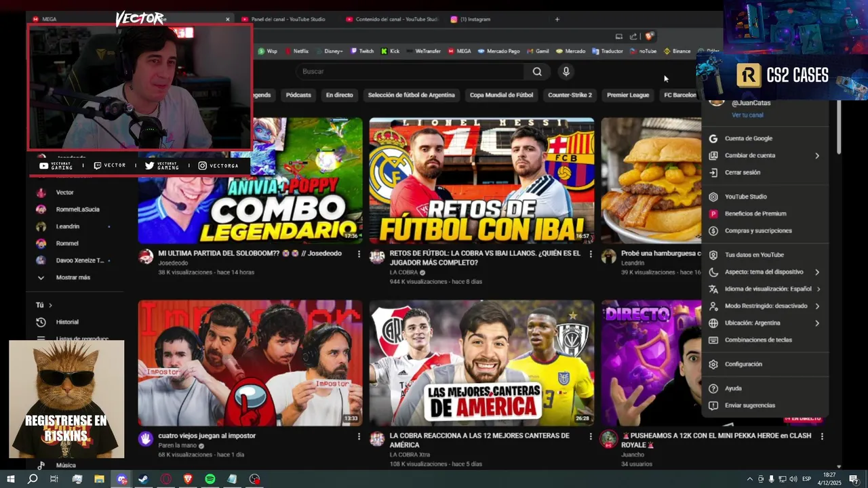Open Windows notification center
868x488 pixels.
(x=853, y=479)
